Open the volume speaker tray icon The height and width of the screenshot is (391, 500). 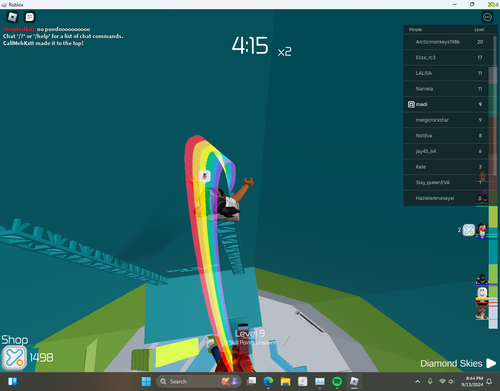pyautogui.click(x=451, y=381)
